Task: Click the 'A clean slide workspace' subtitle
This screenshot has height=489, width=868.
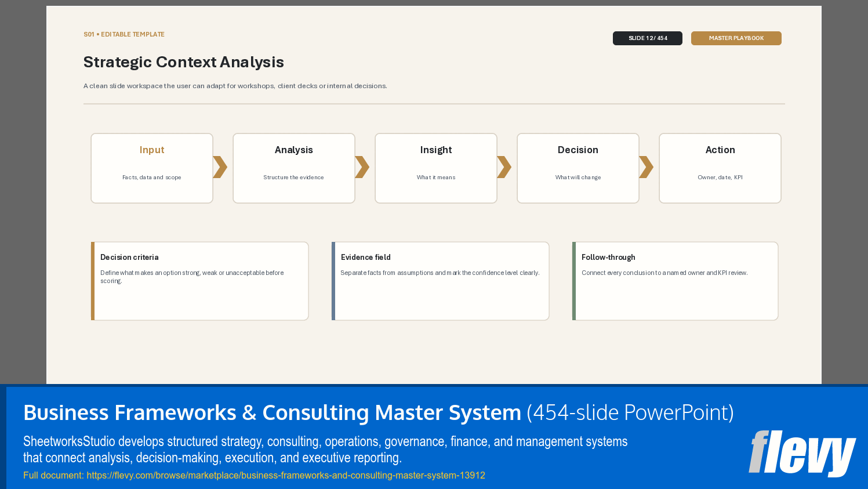Action: click(235, 86)
